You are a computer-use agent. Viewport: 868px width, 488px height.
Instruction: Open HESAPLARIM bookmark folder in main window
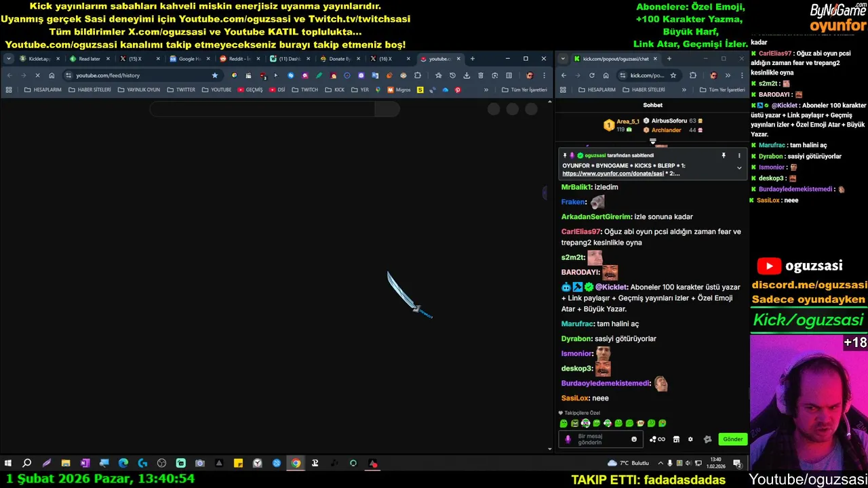pyautogui.click(x=43, y=89)
